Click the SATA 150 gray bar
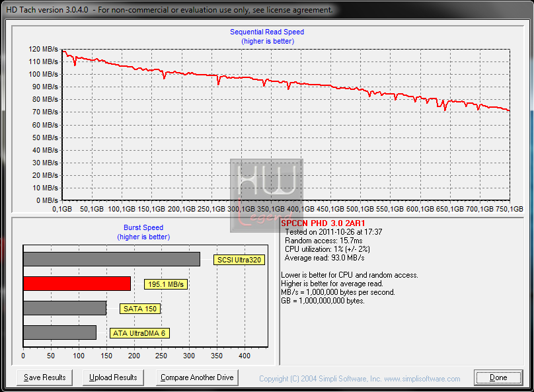 [65, 308]
